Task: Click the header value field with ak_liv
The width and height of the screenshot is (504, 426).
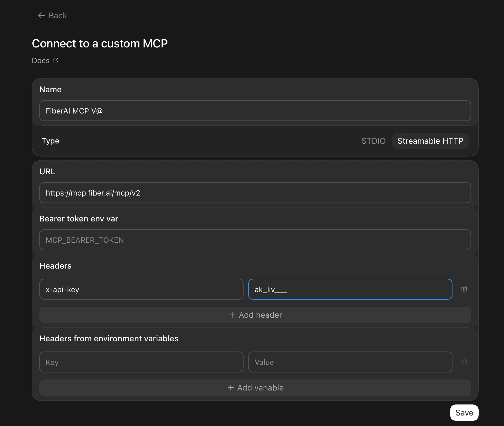Action: pos(350,289)
